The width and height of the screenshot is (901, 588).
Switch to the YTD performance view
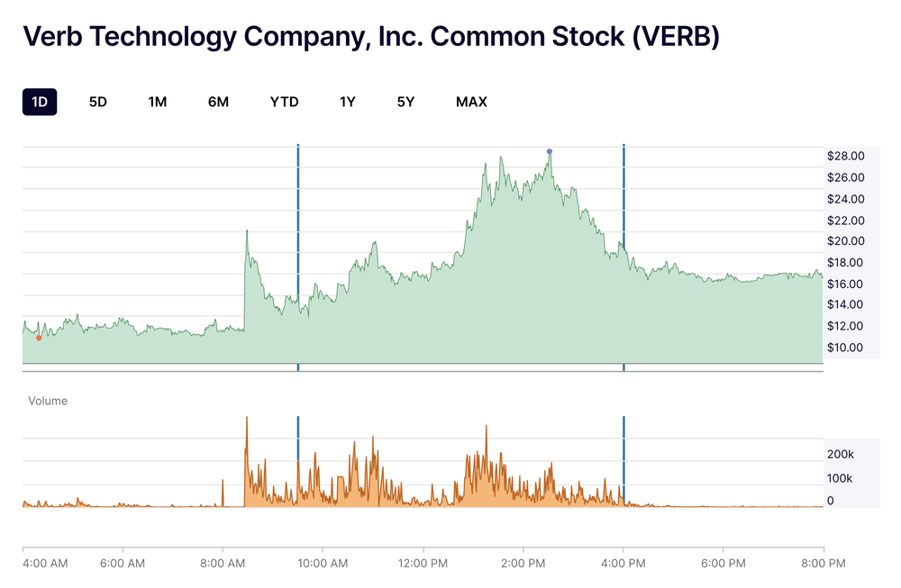pyautogui.click(x=284, y=102)
